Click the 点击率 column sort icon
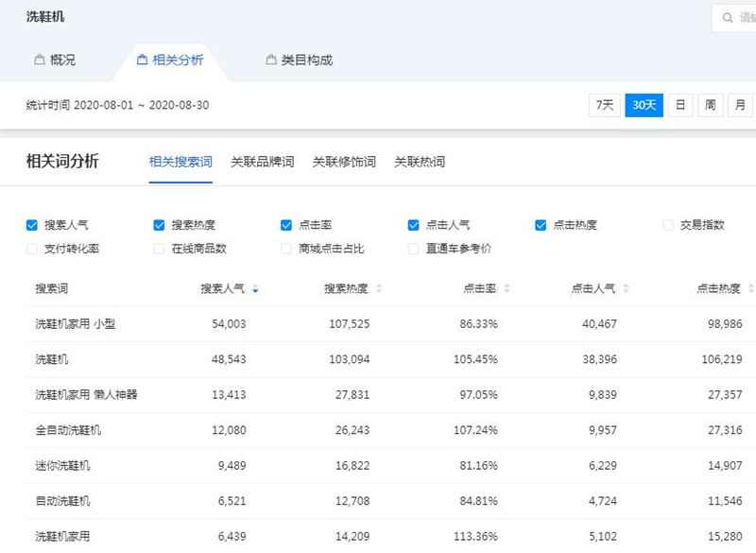The width and height of the screenshot is (756, 553). click(x=506, y=288)
